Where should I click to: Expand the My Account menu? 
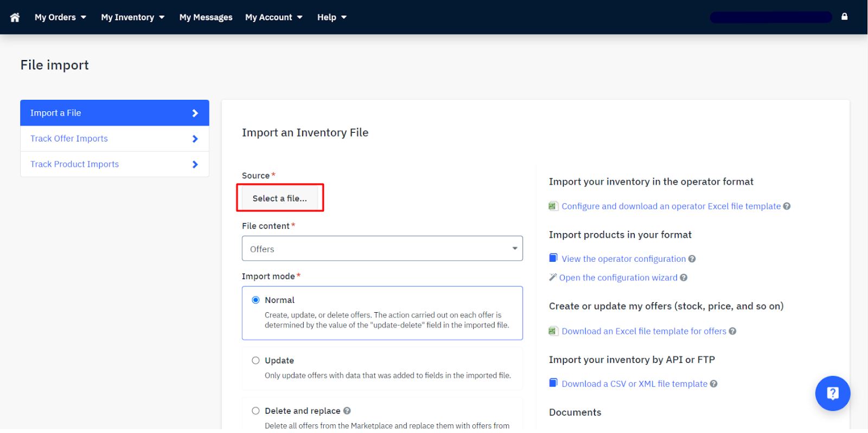click(x=274, y=17)
